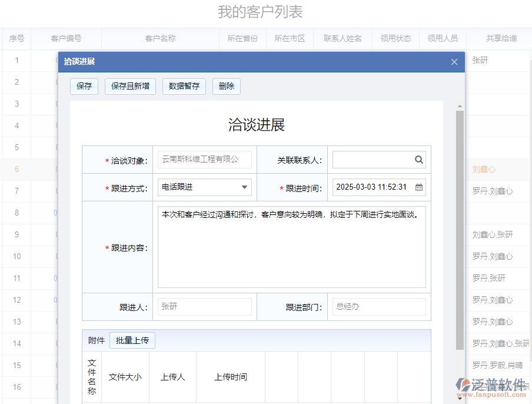Viewport: 532px width, 404px height.
Task: Click the scroll-down arrow of dialog scrollbar
Action: [460, 399]
